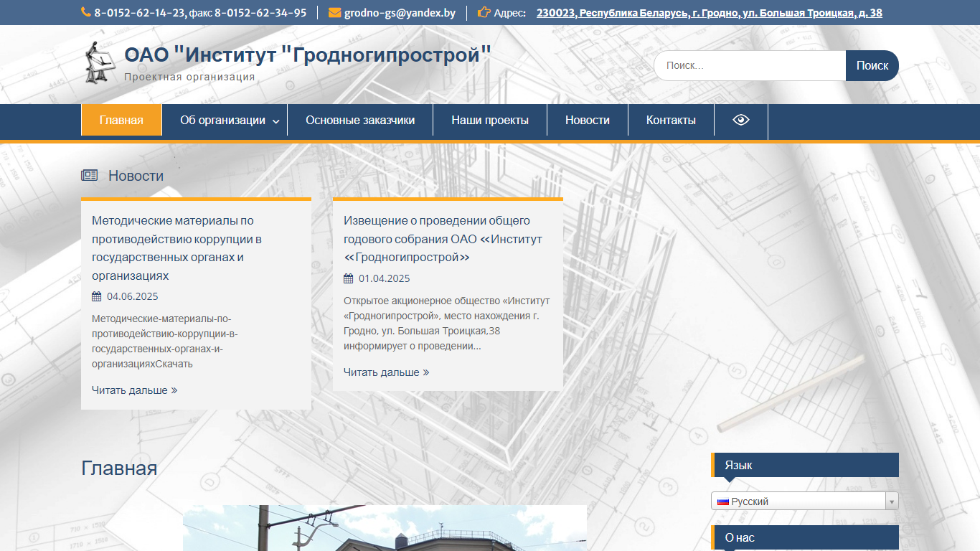Image resolution: width=980 pixels, height=551 pixels.
Task: Click the building photo under Главная heading
Action: pyautogui.click(x=385, y=528)
